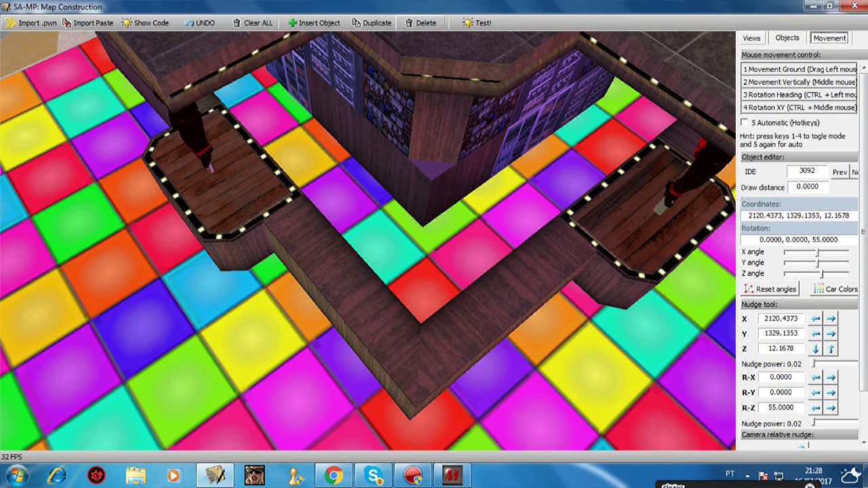
Task: Click the R-Y value field
Action: click(781, 392)
